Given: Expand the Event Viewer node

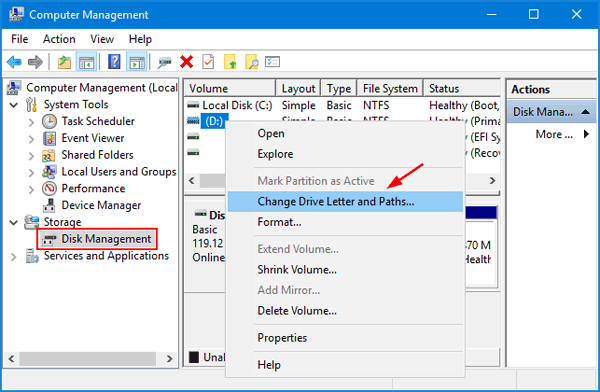Looking at the screenshot, I should 31,139.
